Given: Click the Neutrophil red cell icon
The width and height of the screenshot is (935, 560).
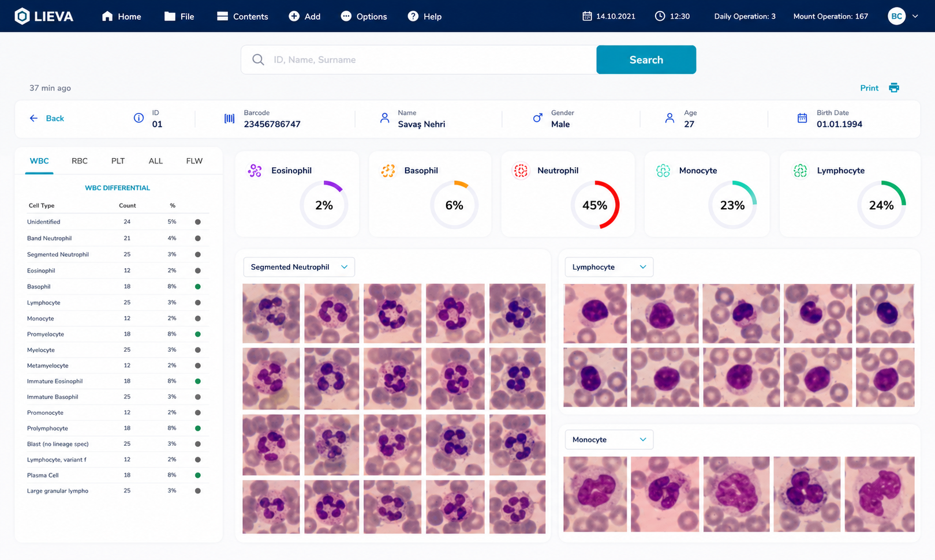Looking at the screenshot, I should [521, 170].
